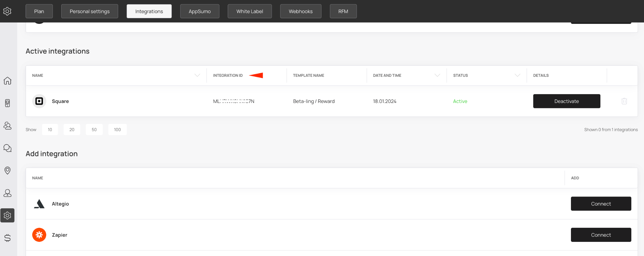Viewport: 644px width, 256px height.
Task: Click the card/device icon in sidebar
Action: tap(7, 103)
